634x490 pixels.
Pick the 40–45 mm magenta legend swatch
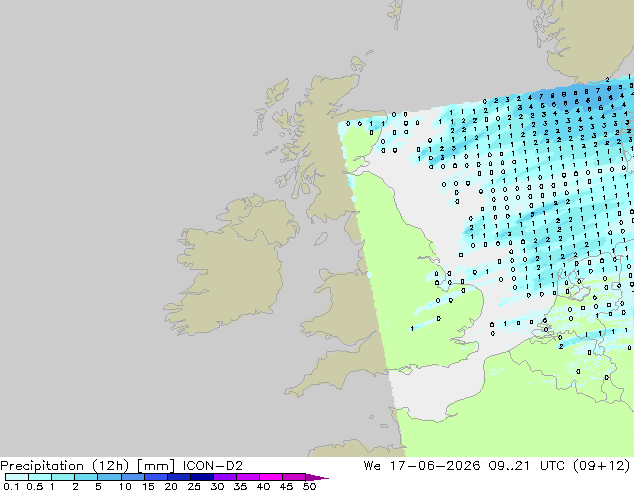pyautogui.click(x=271, y=477)
